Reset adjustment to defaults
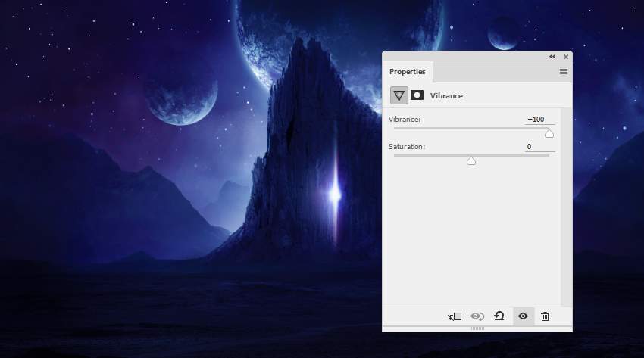The height and width of the screenshot is (358, 644). click(x=499, y=316)
